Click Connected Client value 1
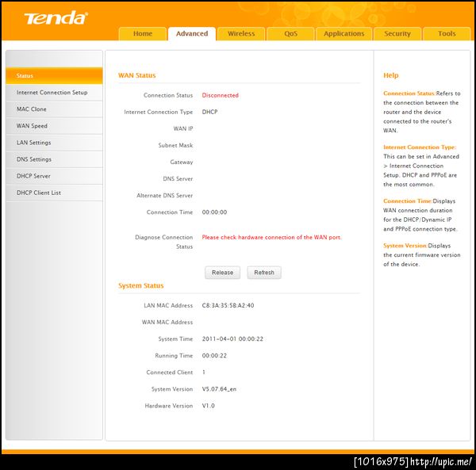 click(204, 372)
